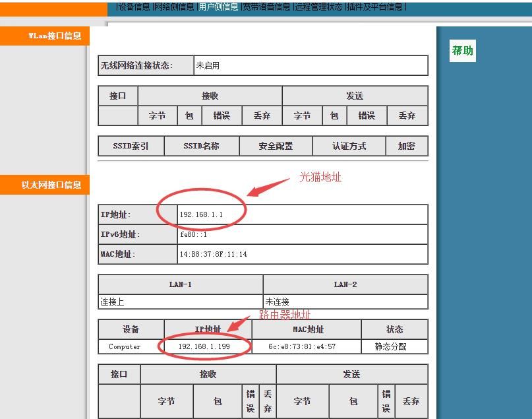The height and width of the screenshot is (419, 532).
Task: Click LAN-1 status 连接上
Action: [181, 302]
